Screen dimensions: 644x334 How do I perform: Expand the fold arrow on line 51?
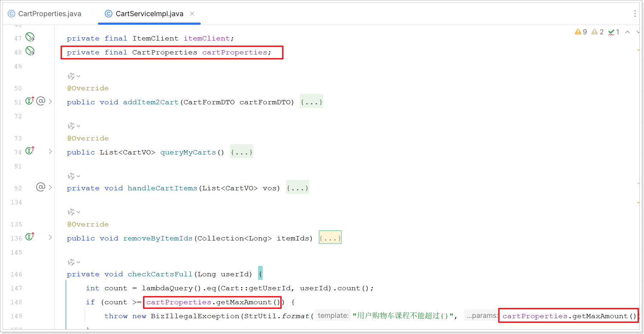[x=50, y=101]
